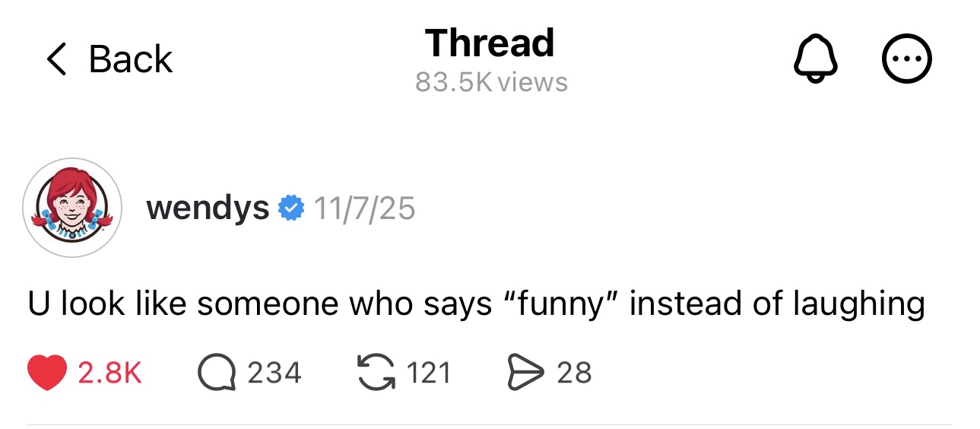Click the 11/7/25 post date
Viewport: 980px width, 429px height.
pyautogui.click(x=364, y=208)
